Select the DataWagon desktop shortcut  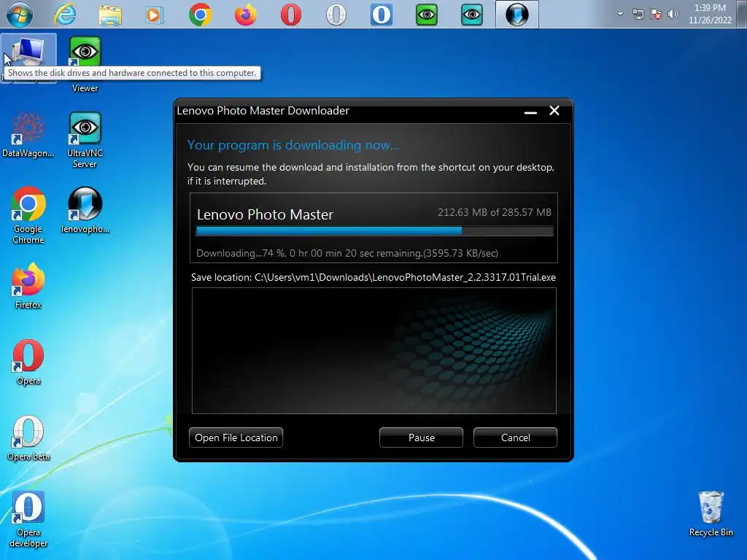click(x=28, y=135)
